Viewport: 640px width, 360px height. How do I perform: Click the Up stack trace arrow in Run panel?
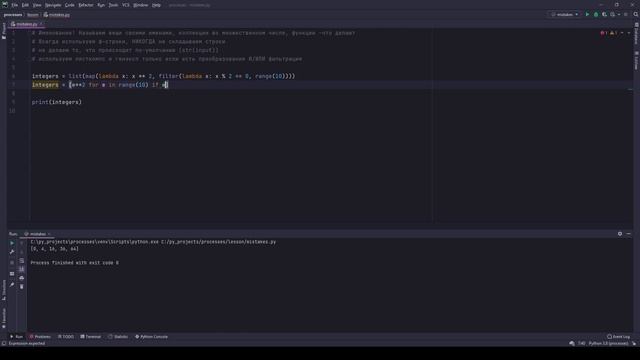coord(22,243)
